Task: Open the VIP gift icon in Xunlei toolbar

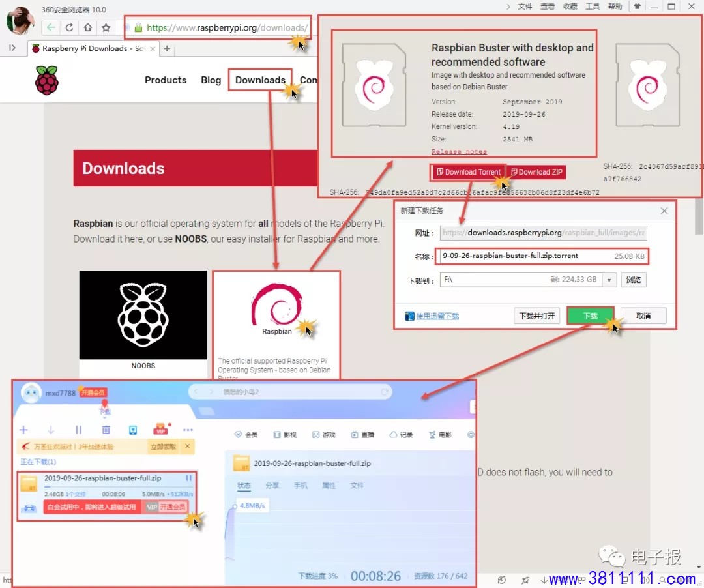Action: tap(161, 430)
